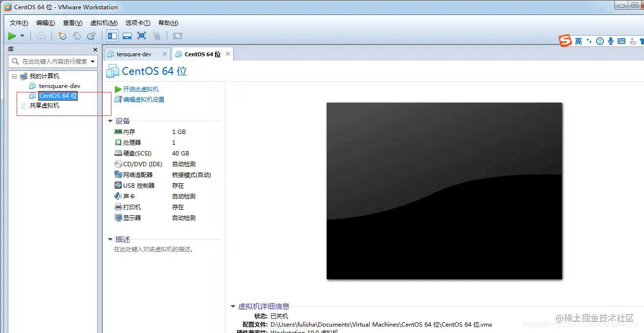Viewport: 644px width, 333px height.
Task: Collapse the 描述 section
Action: coord(111,240)
